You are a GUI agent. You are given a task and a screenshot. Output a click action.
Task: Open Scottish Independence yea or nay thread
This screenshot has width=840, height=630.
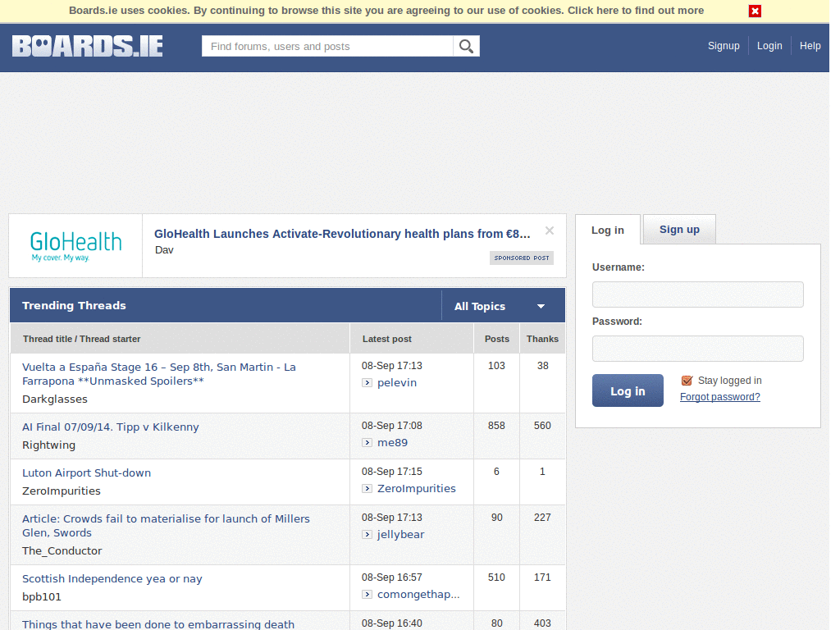pos(112,578)
